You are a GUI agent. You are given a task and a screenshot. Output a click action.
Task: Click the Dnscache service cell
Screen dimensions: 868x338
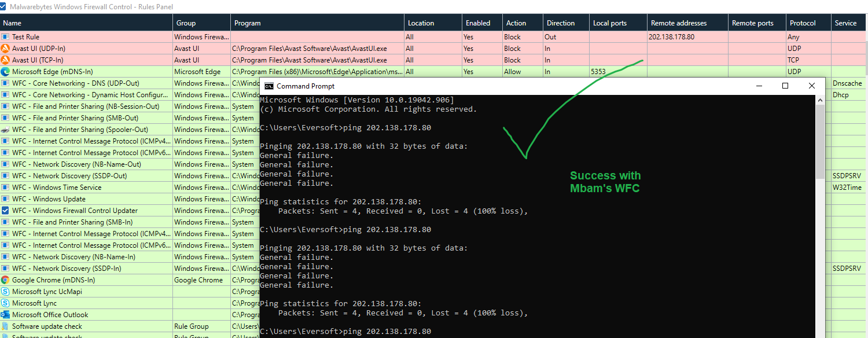pyautogui.click(x=847, y=83)
